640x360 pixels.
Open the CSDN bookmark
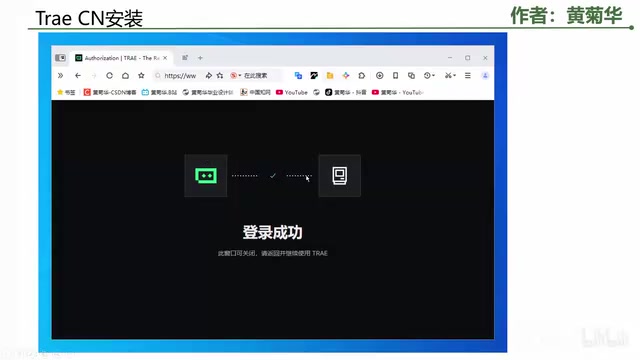(x=110, y=93)
